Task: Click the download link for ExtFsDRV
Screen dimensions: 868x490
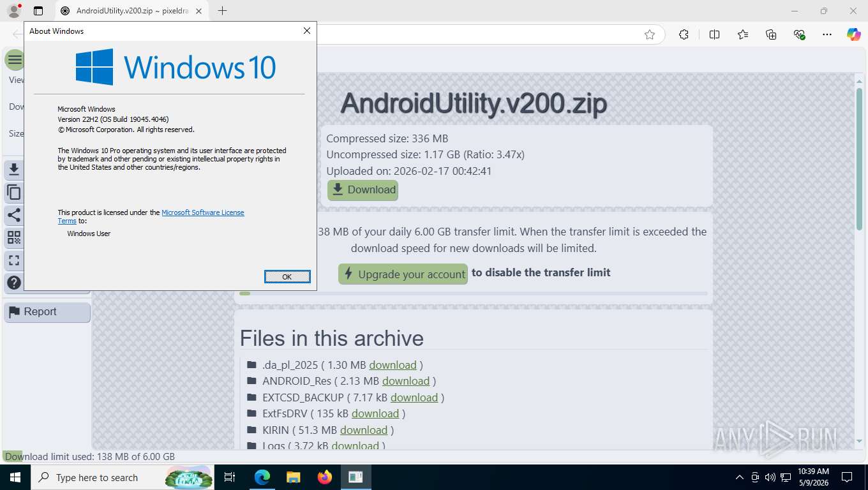Action: (x=375, y=413)
